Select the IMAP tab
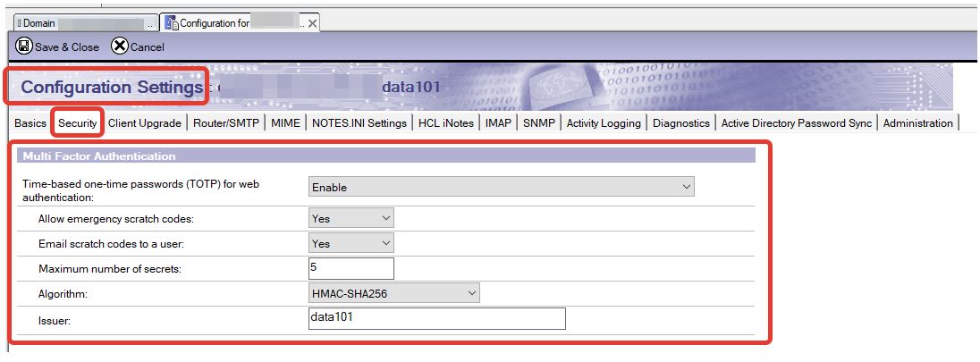 [x=498, y=123]
